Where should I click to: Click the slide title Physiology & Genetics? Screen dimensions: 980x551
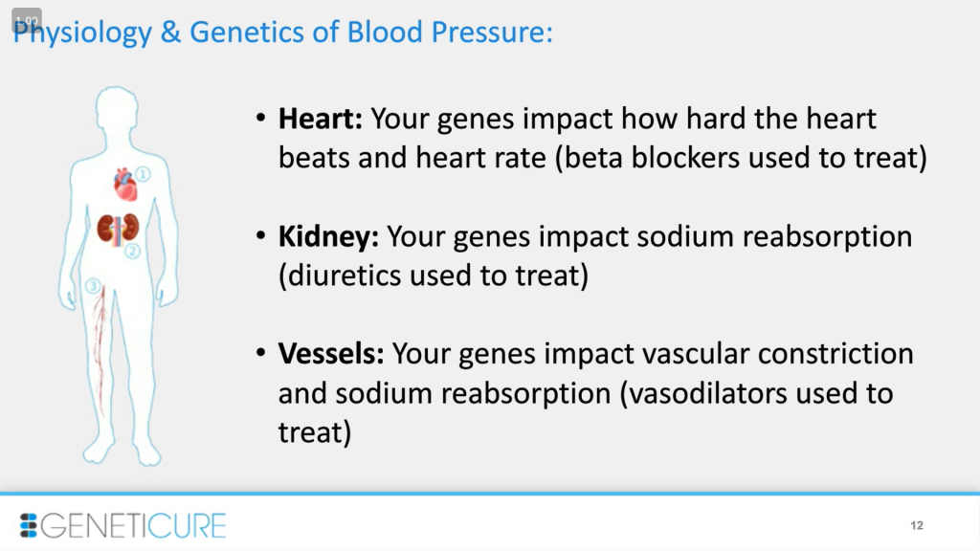282,32
